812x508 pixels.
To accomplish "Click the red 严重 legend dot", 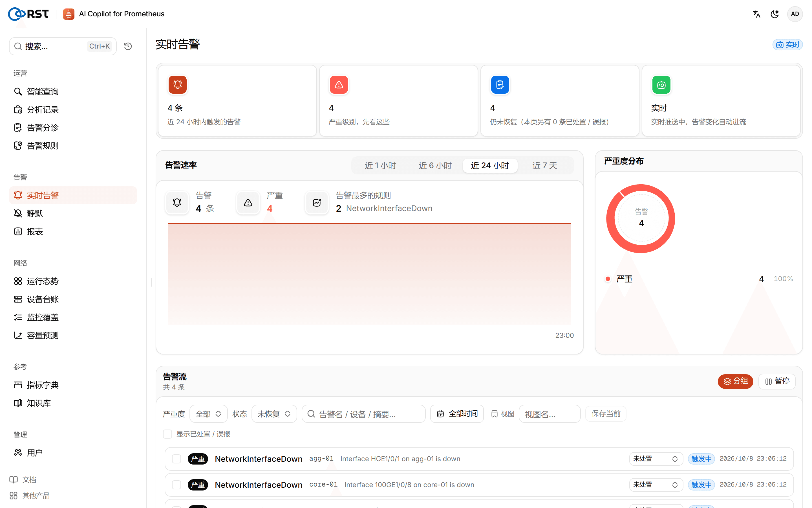I will click(608, 279).
